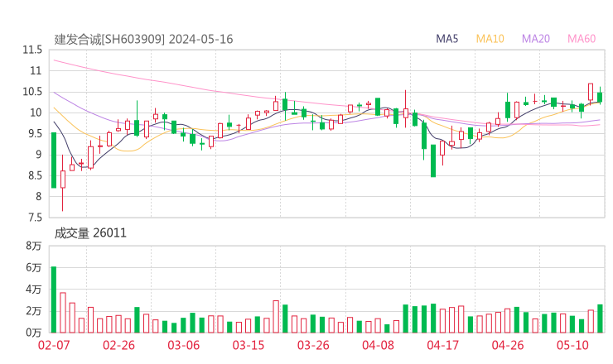Viewport: 613px width, 364px height.
Task: Click the 04-17 date axis label
Action: pyautogui.click(x=443, y=345)
